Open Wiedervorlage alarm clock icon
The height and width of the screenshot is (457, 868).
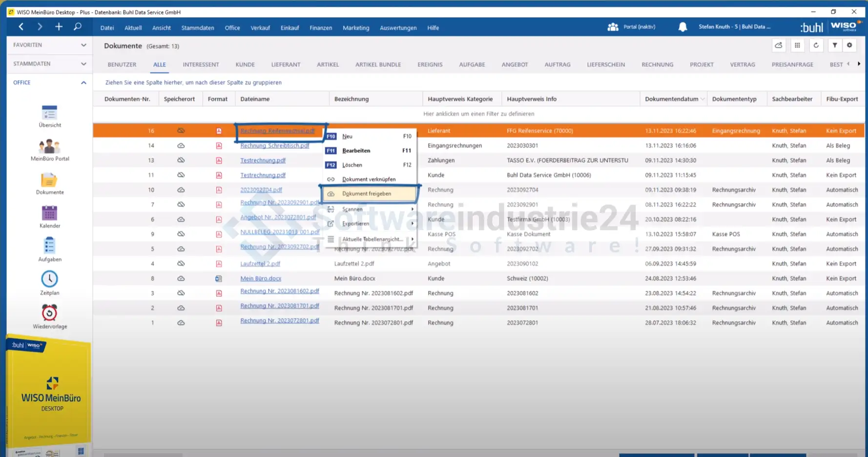tap(49, 313)
